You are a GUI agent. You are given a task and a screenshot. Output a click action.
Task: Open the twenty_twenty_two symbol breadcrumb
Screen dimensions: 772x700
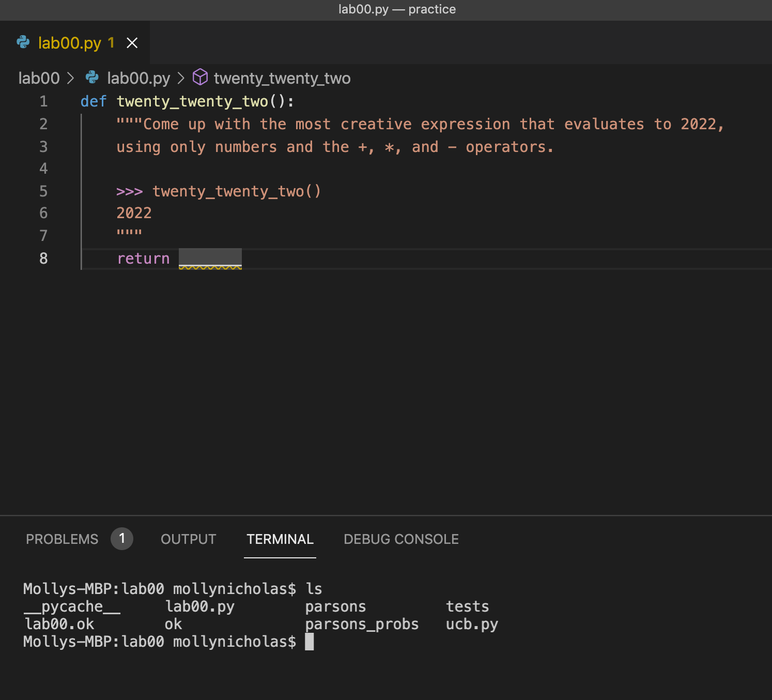(282, 78)
